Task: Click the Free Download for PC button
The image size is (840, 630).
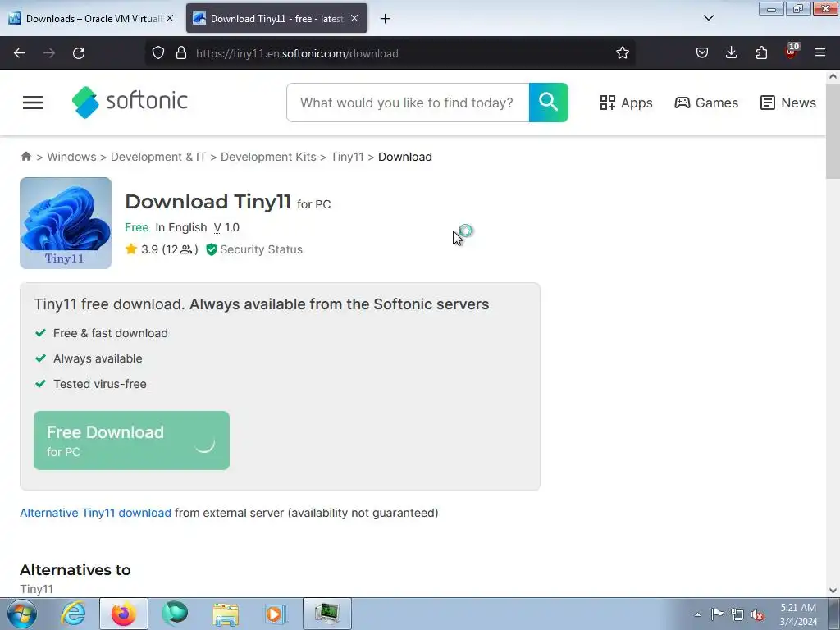Action: click(131, 441)
